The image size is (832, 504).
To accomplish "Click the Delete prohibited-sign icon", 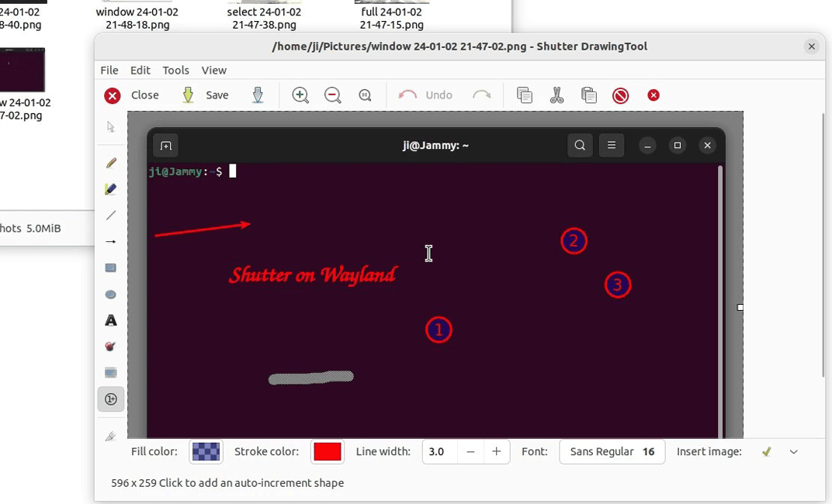I will (621, 95).
